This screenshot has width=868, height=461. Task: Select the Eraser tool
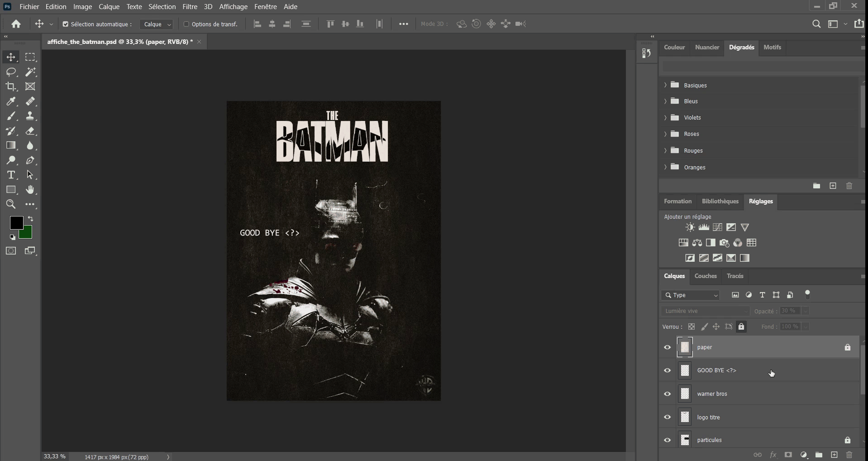coord(31,131)
